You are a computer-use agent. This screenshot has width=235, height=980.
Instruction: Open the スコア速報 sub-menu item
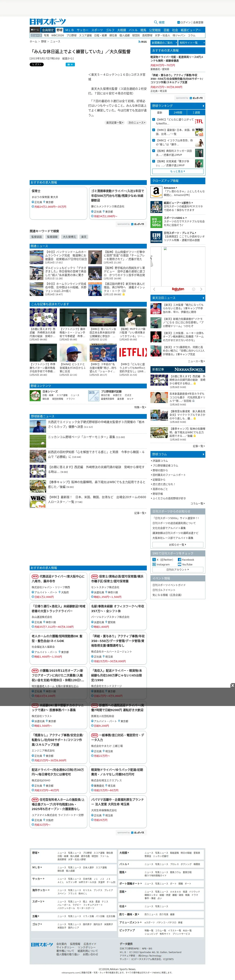tap(85, 35)
